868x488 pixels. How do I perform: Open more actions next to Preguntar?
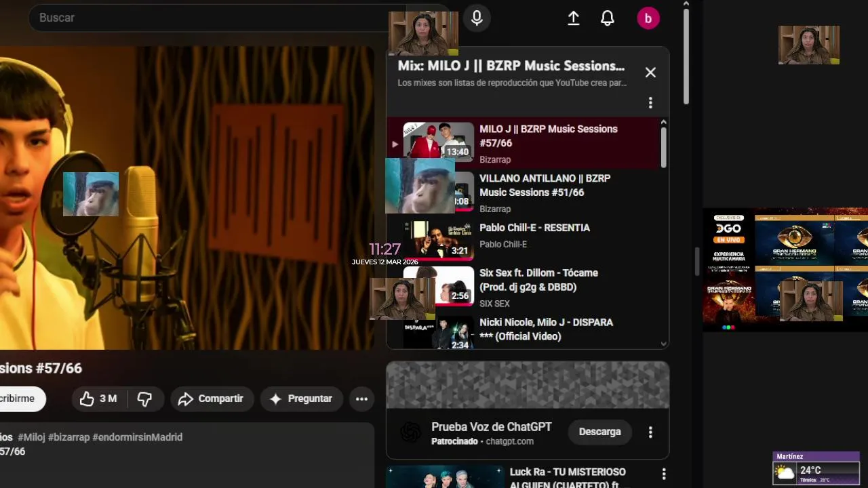362,399
